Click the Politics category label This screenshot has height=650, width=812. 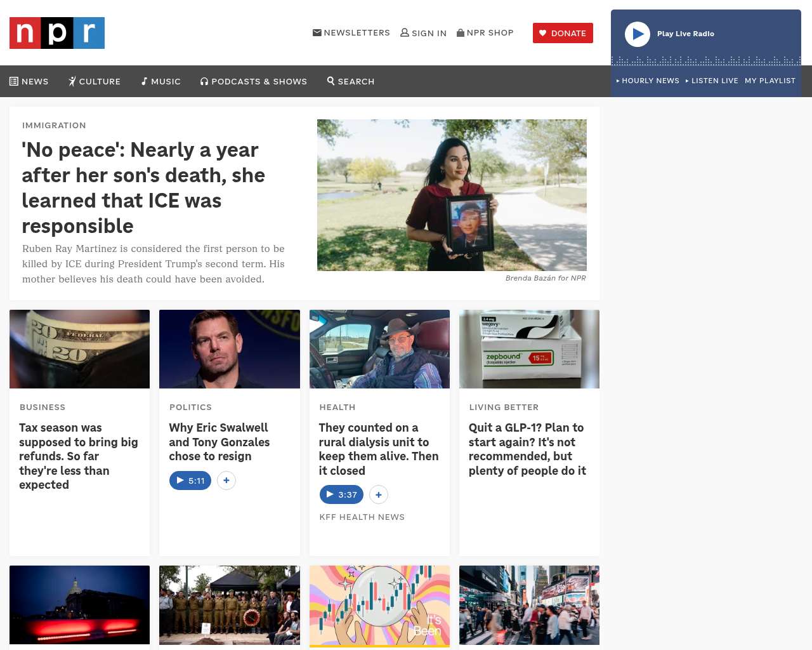[x=190, y=407]
